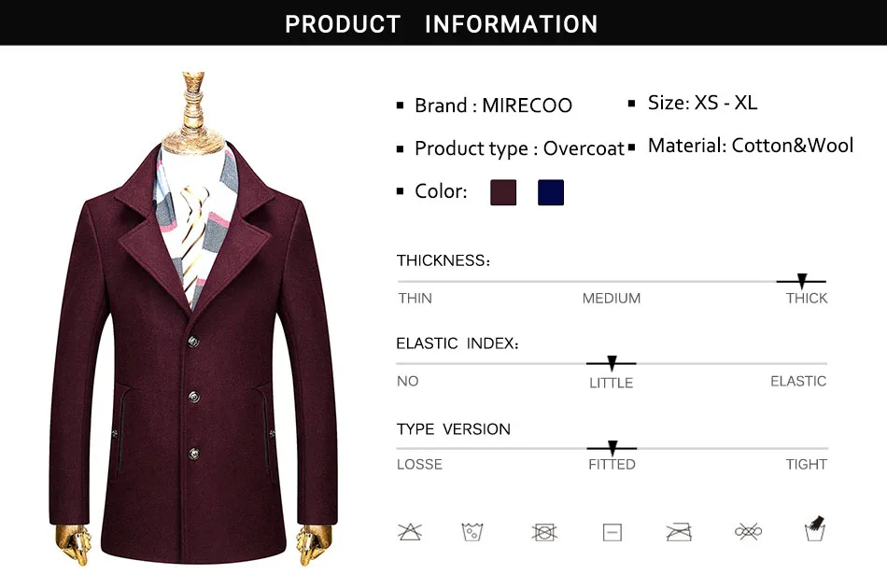Click the Size: XS - XL text
The image size is (887, 588).
pos(702,103)
